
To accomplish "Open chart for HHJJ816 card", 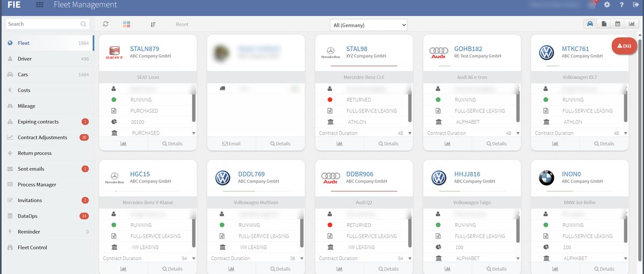I will [x=448, y=269].
